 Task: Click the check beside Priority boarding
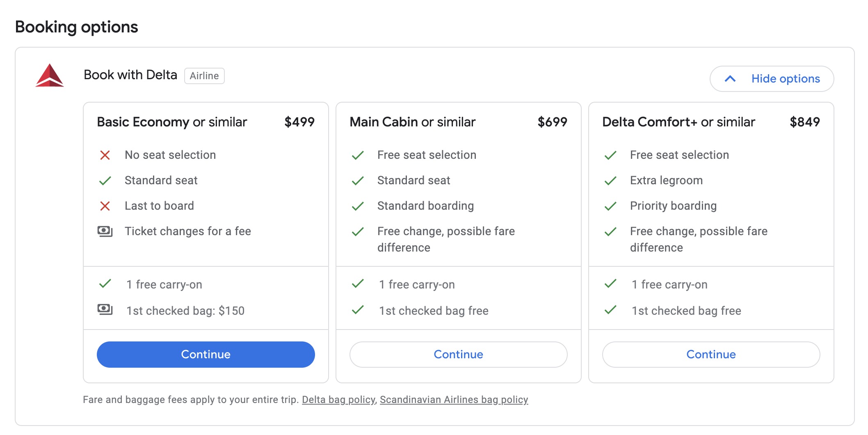[611, 206]
